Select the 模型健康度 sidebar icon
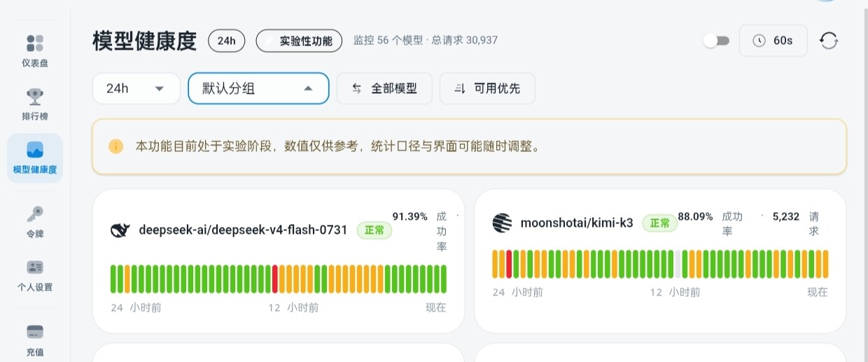Image resolution: width=868 pixels, height=362 pixels. [x=35, y=149]
